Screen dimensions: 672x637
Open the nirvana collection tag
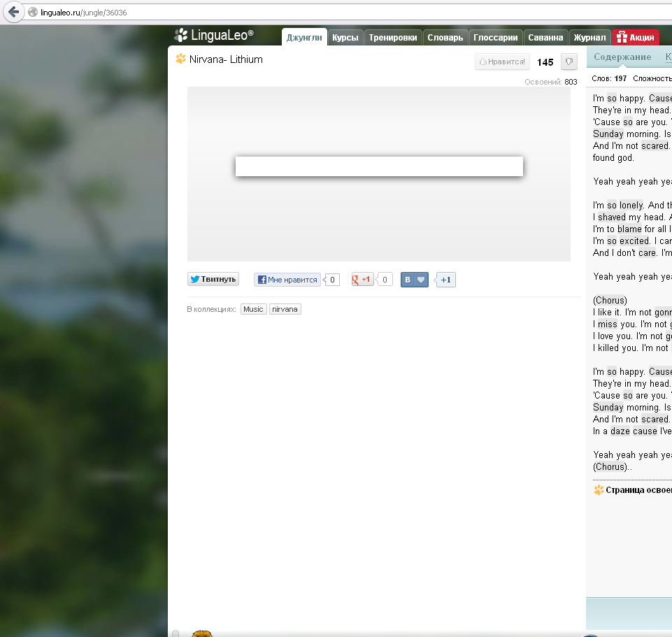(x=285, y=309)
